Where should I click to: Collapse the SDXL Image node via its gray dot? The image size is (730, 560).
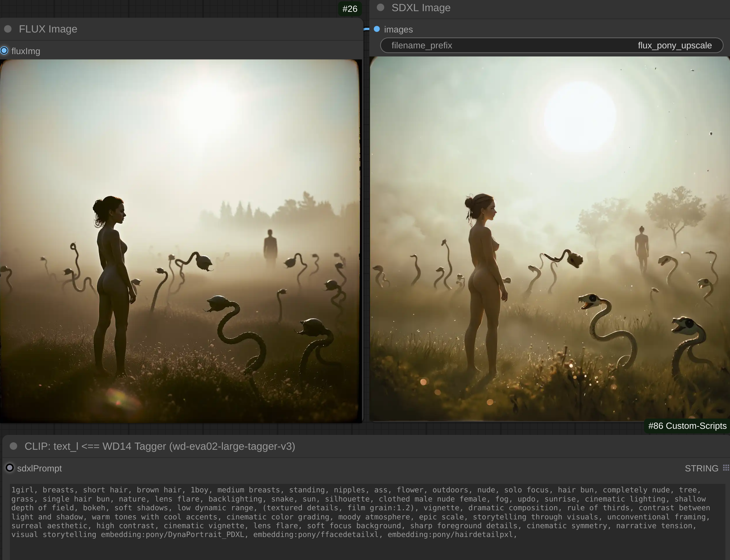click(x=381, y=7)
